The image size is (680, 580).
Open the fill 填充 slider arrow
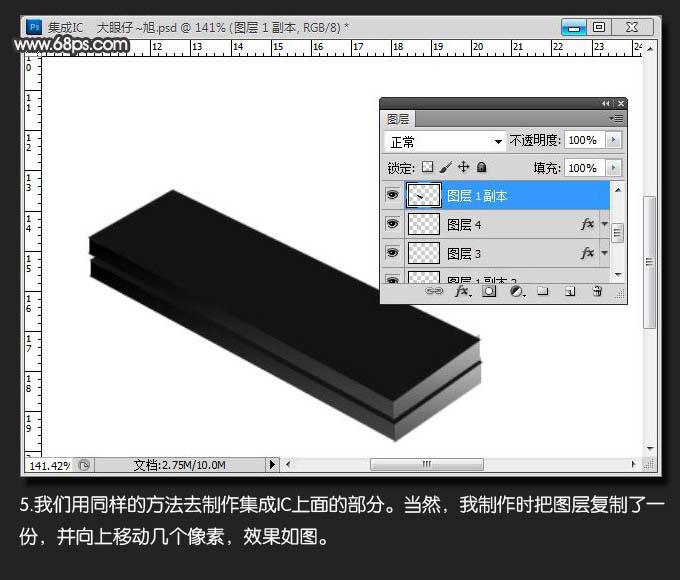(613, 168)
